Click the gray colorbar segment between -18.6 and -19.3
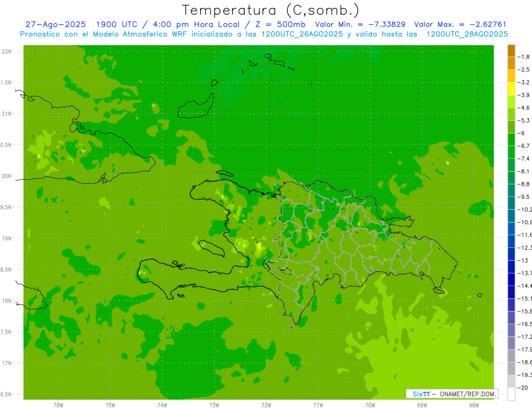This screenshot has height=411, width=532. [x=511, y=368]
